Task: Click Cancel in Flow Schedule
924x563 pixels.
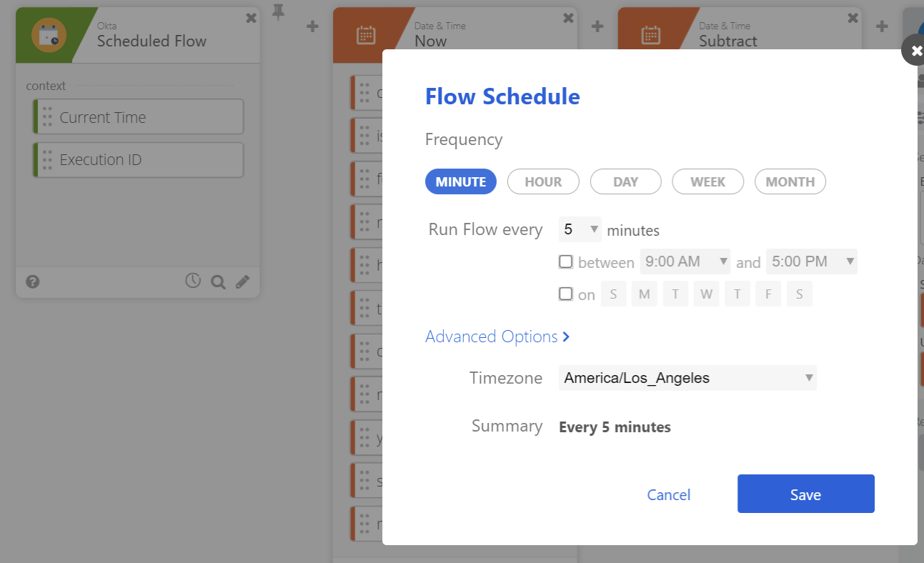Action: click(x=669, y=494)
